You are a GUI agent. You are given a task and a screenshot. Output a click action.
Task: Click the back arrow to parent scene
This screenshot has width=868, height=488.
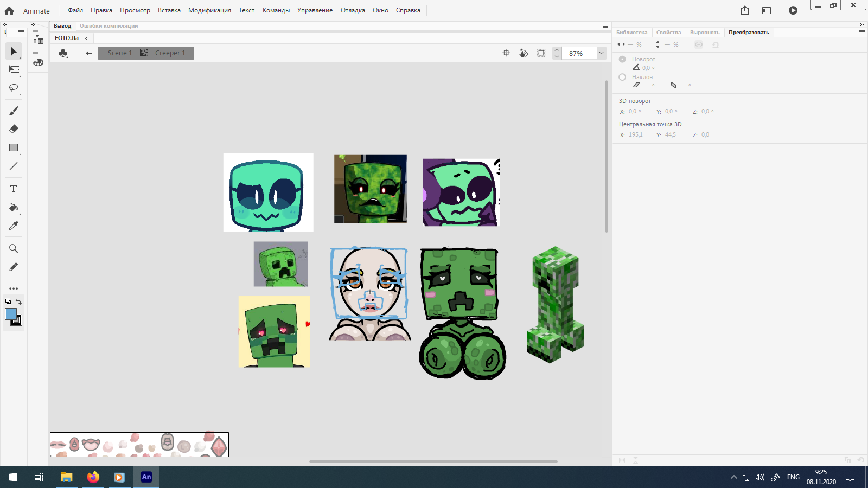pos(89,53)
